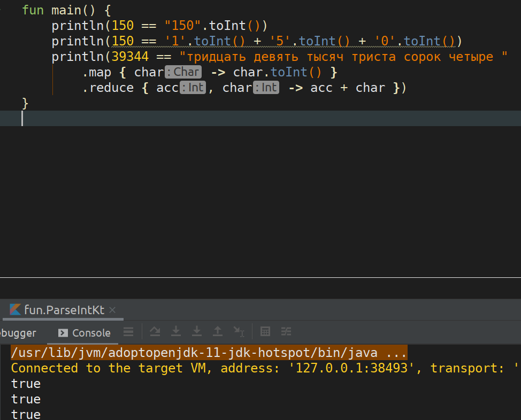Click the Kotlin icon on fun.ParseIntKt tab
Image resolution: width=521 pixels, height=420 pixels.
pos(16,310)
